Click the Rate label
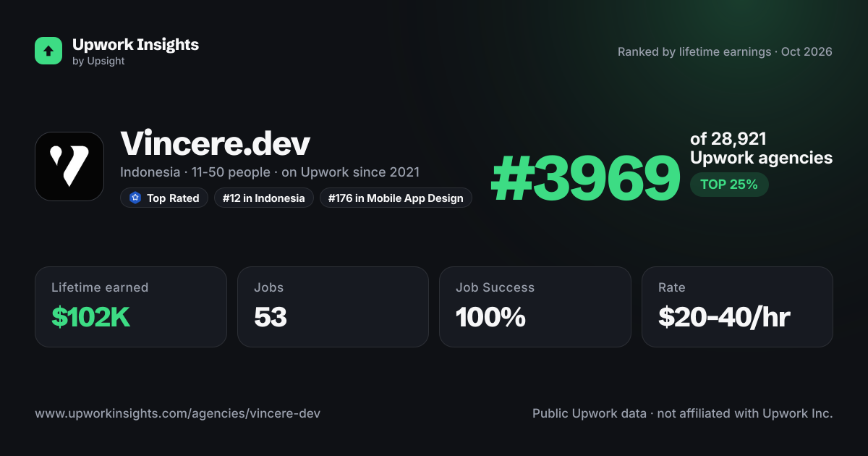Image resolution: width=868 pixels, height=456 pixels. (x=672, y=287)
